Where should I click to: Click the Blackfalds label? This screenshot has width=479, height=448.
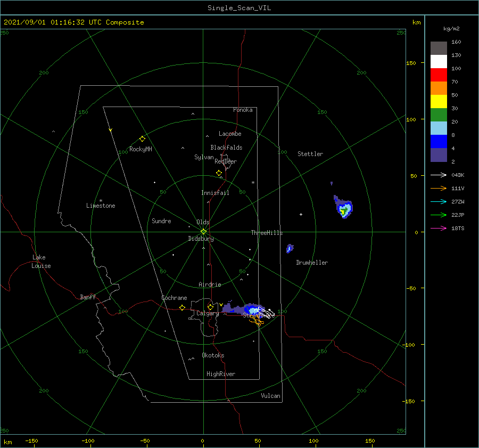click(226, 148)
